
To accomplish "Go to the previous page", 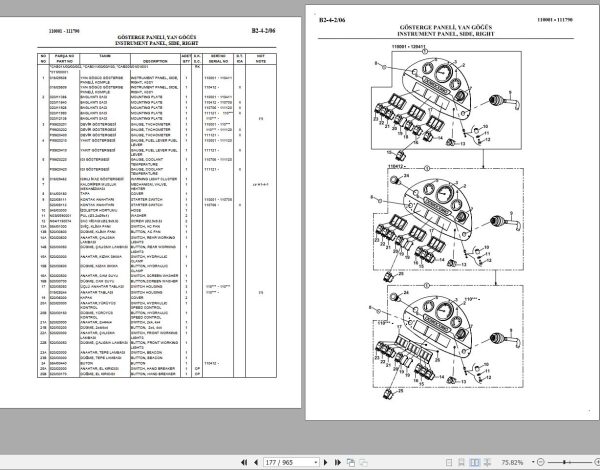I will tap(256, 462).
